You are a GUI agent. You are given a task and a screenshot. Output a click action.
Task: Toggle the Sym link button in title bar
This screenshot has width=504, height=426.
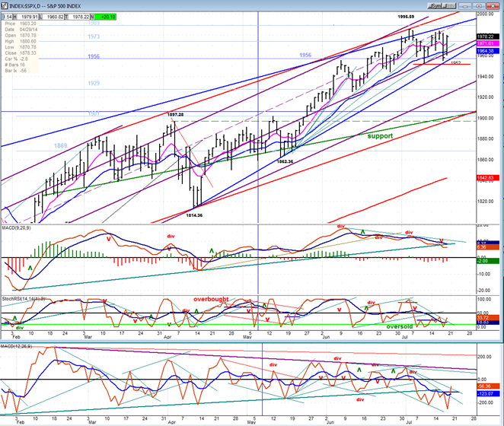click(x=436, y=6)
